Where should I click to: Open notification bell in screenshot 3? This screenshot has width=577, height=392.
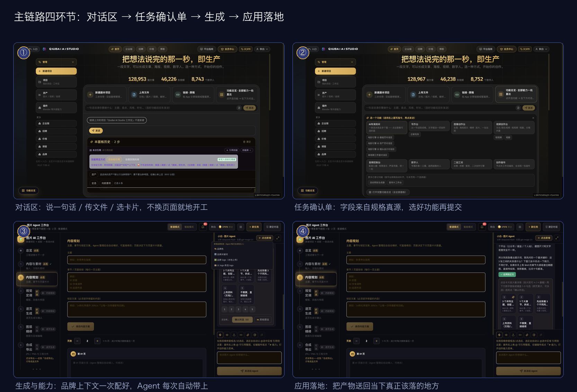point(203,227)
